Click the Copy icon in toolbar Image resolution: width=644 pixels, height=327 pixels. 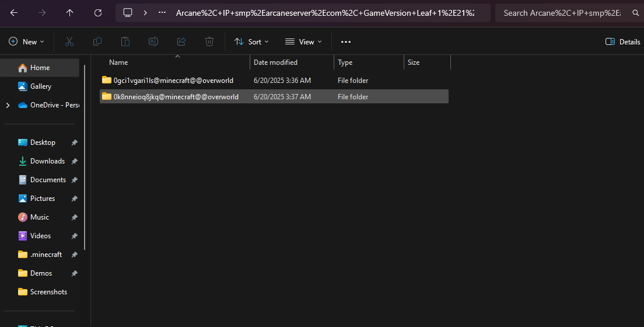click(x=97, y=41)
